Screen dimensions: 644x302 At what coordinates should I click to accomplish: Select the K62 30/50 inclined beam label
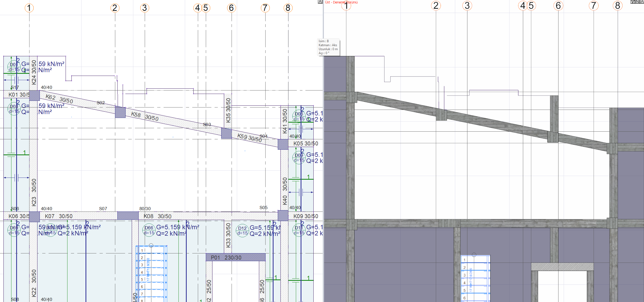59,99
